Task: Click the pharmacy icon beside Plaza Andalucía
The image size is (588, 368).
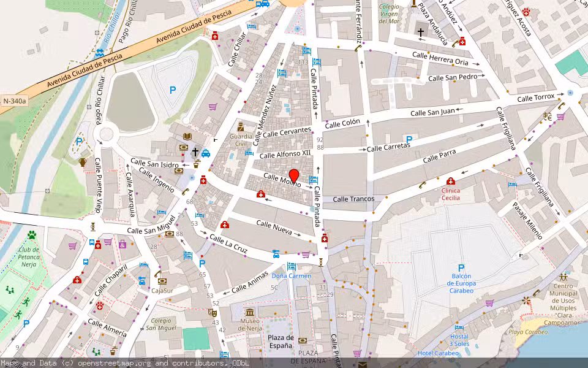Action: point(462,41)
